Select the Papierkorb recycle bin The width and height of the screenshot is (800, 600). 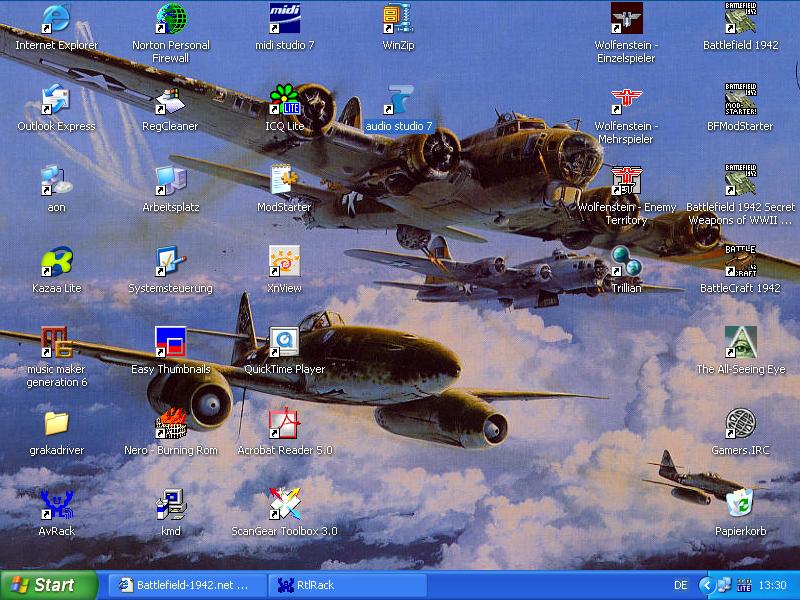click(740, 505)
